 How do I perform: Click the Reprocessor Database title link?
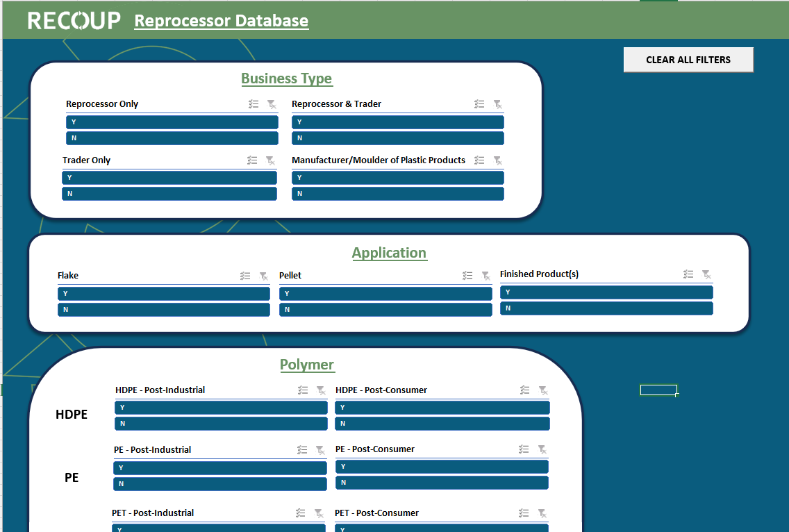click(x=221, y=21)
